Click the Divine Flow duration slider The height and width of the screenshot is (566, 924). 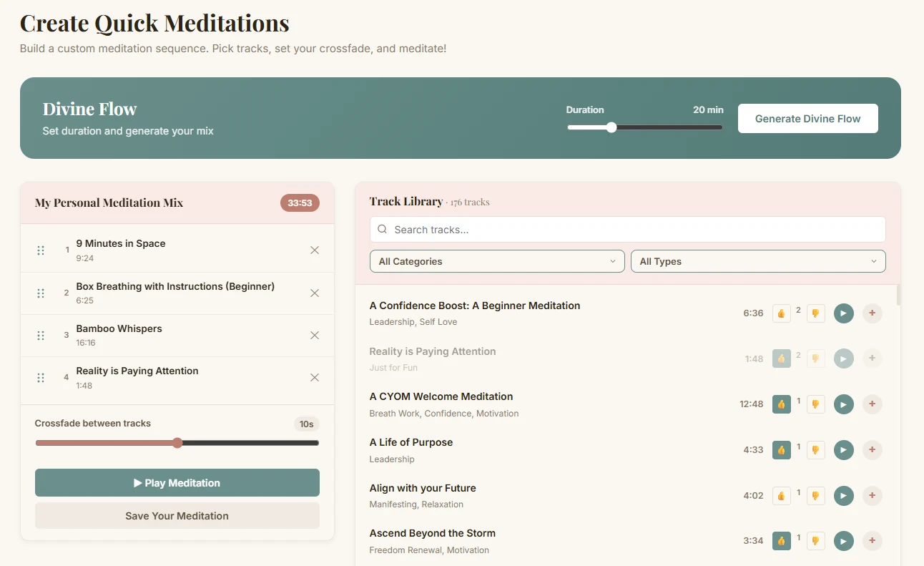[x=645, y=127]
